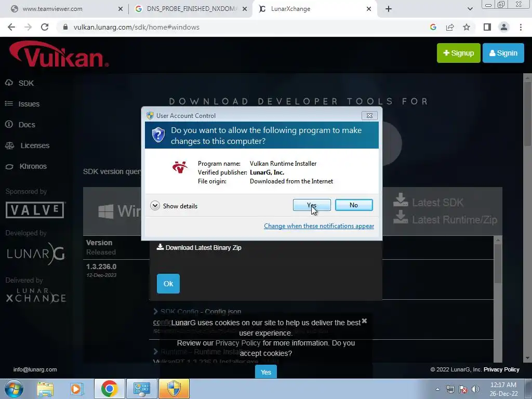The image size is (532, 399).
Task: Click the SDK cloud download icon
Action: click(x=9, y=83)
